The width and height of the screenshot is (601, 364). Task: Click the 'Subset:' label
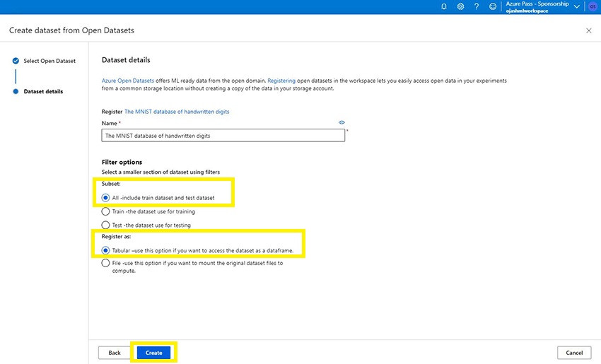[x=111, y=184]
